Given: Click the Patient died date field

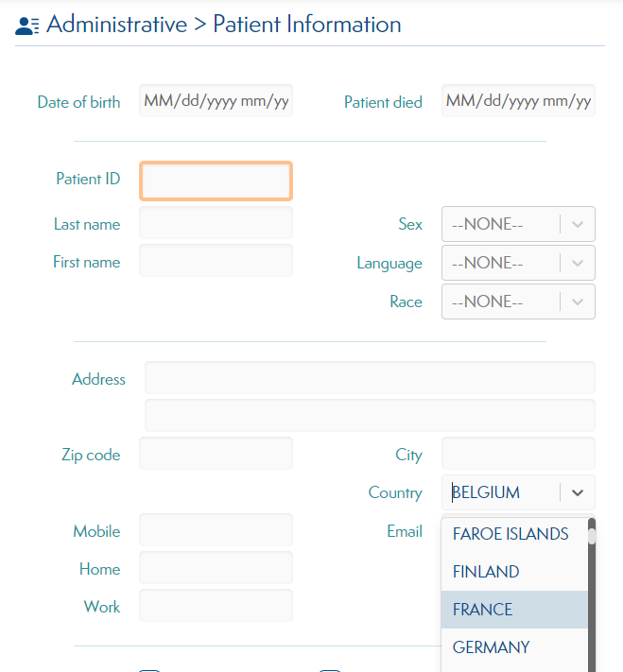Looking at the screenshot, I should pyautogui.click(x=518, y=101).
